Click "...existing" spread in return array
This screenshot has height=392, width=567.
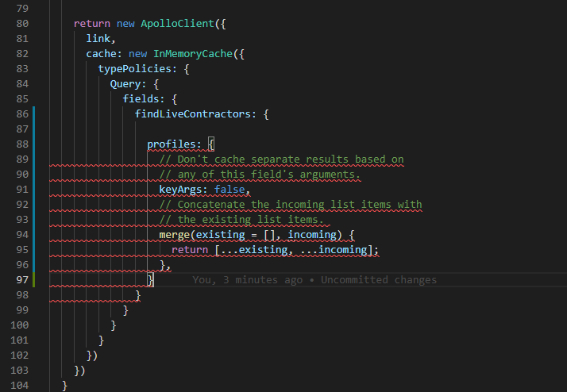click(x=254, y=250)
